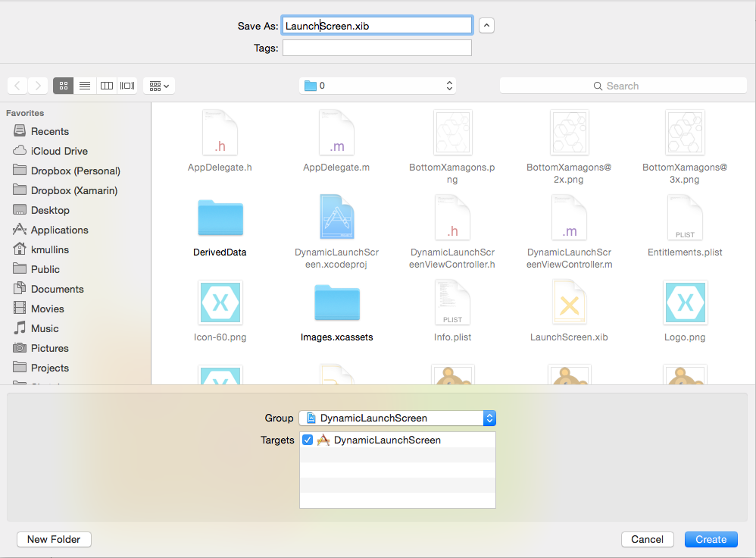
Task: Click the Save As filename field
Action: (377, 26)
